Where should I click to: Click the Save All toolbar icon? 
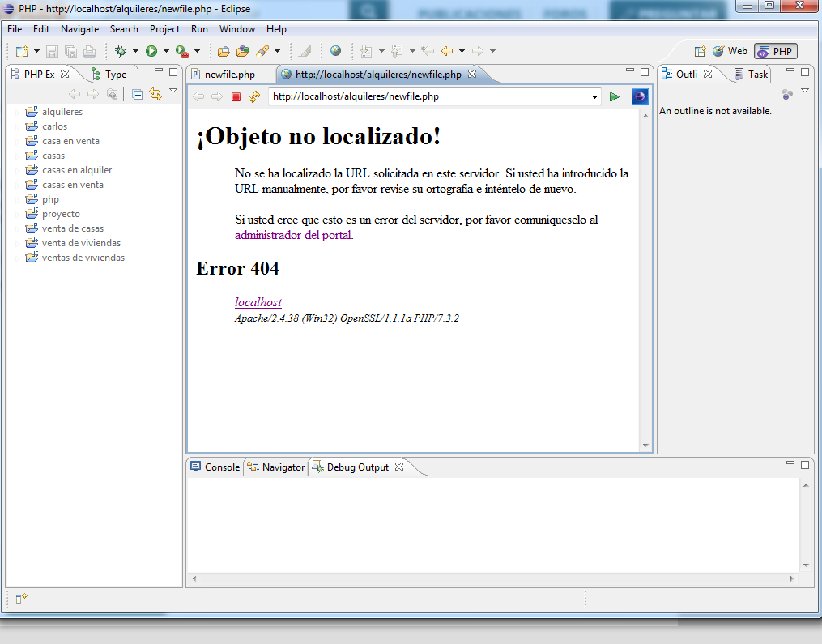[70, 51]
